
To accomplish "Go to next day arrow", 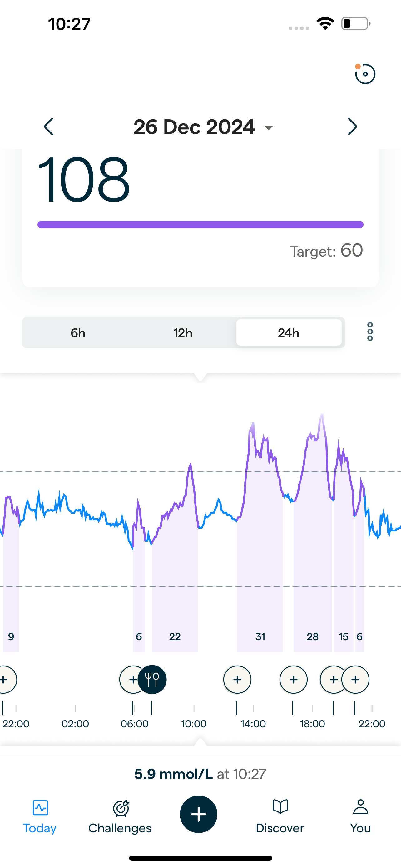I will (x=352, y=127).
